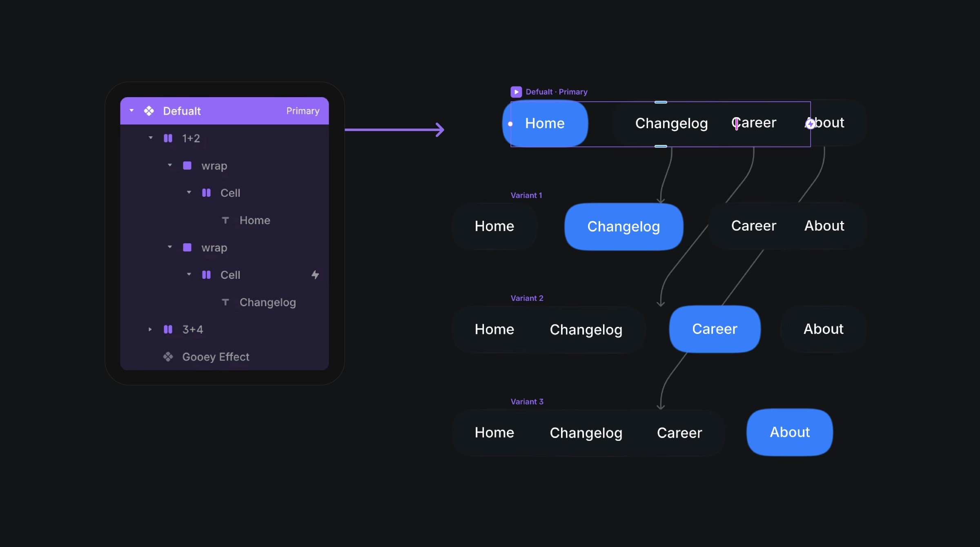Select the About button in Variant 3
The image size is (980, 547).
click(x=789, y=432)
